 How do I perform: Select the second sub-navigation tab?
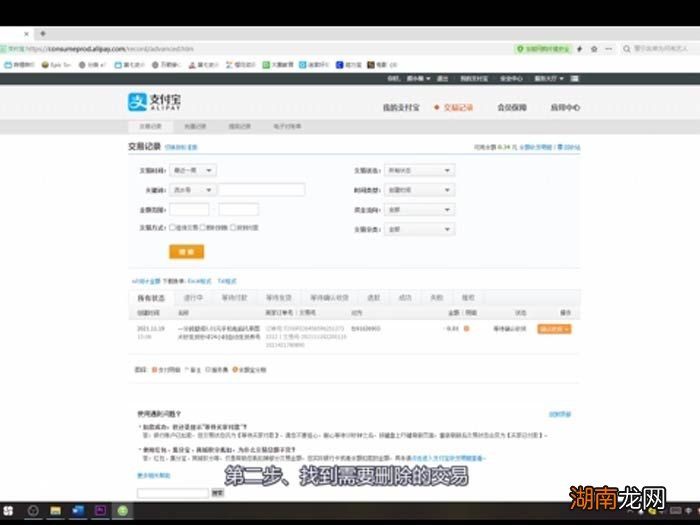(195, 126)
